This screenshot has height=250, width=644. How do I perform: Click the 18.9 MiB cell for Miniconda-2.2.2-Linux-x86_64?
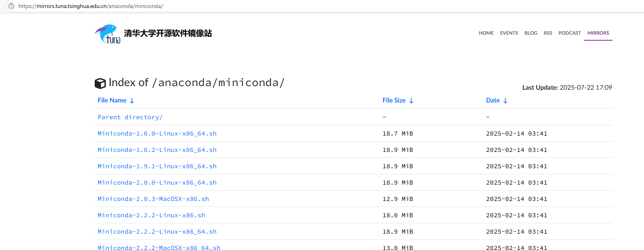[398, 232]
